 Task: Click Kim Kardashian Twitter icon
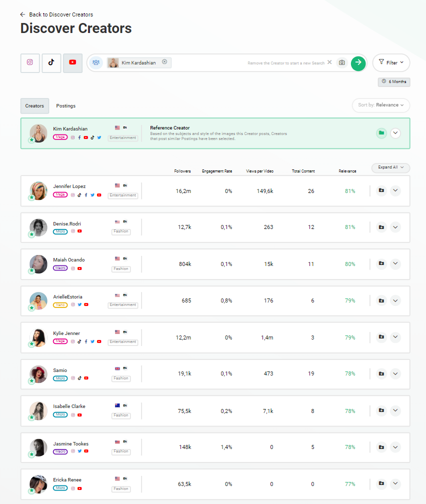pyautogui.click(x=99, y=137)
